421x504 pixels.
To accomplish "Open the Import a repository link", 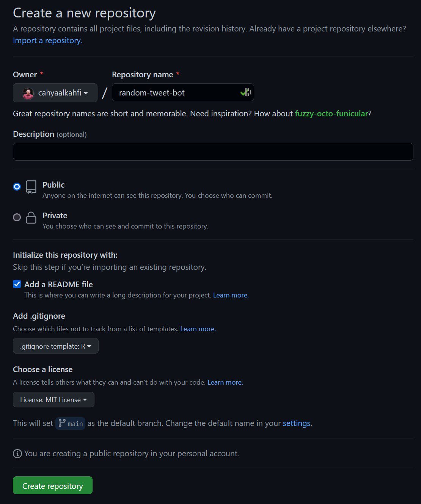I will pyautogui.click(x=47, y=40).
